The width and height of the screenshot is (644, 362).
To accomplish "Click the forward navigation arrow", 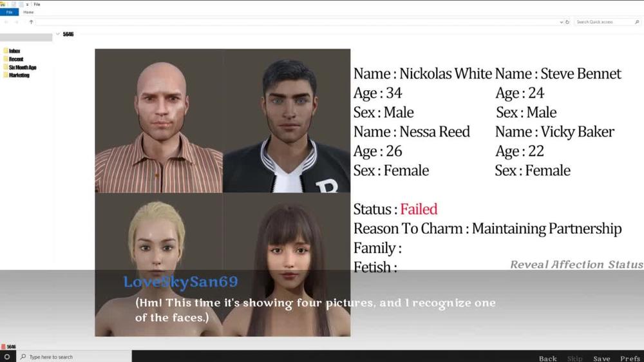I will point(17,22).
